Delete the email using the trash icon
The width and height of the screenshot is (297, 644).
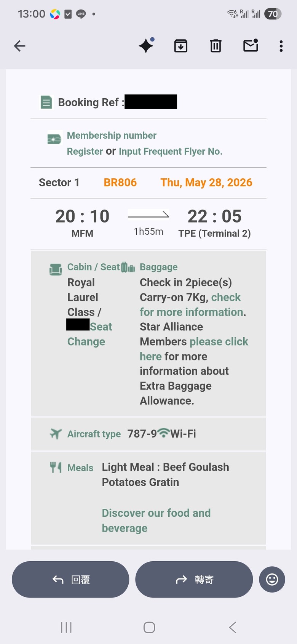216,46
